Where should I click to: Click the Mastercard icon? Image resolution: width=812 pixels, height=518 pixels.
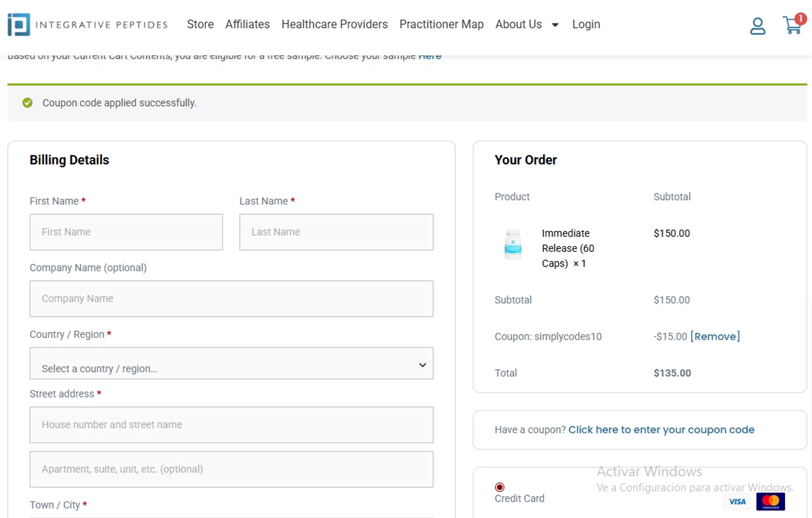click(x=770, y=502)
